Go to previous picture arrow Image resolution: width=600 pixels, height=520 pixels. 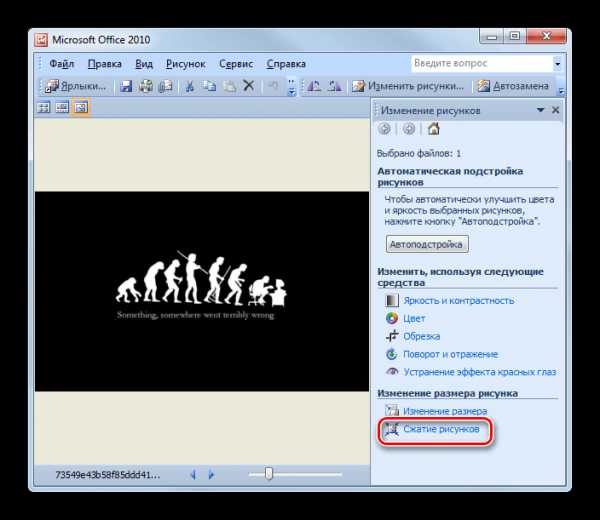tap(193, 475)
